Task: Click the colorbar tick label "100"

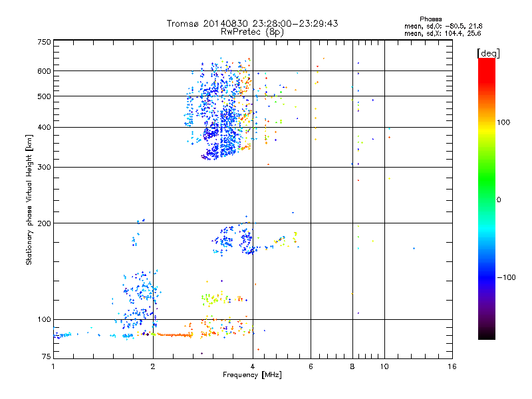Action: click(503, 122)
